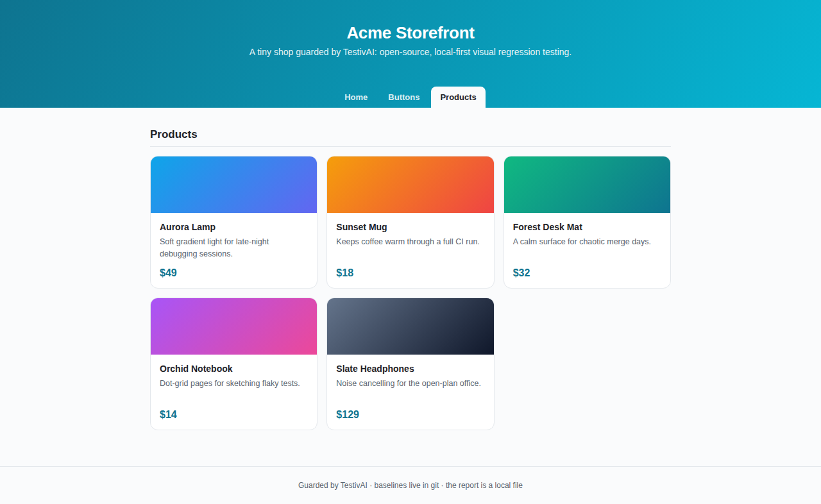Click the footer text about baselines in git
821x504 pixels.
410,485
